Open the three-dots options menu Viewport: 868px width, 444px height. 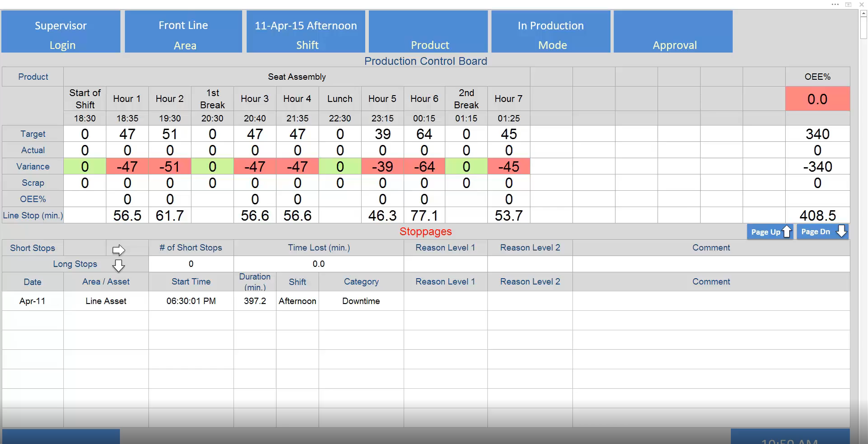tap(835, 4)
